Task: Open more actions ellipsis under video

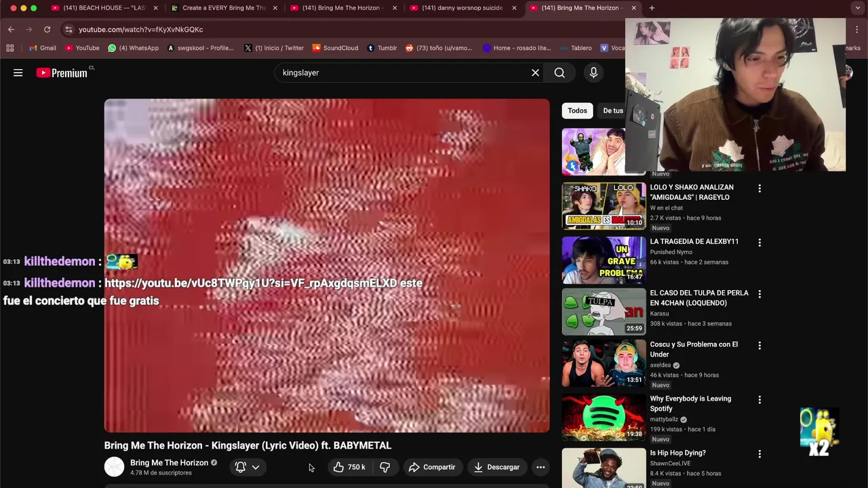Action: (x=540, y=467)
